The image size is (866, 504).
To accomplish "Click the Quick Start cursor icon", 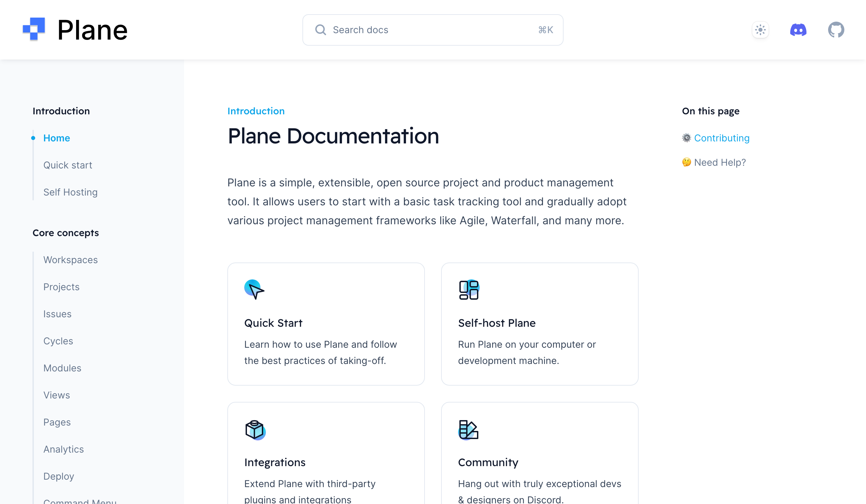I will (x=254, y=290).
